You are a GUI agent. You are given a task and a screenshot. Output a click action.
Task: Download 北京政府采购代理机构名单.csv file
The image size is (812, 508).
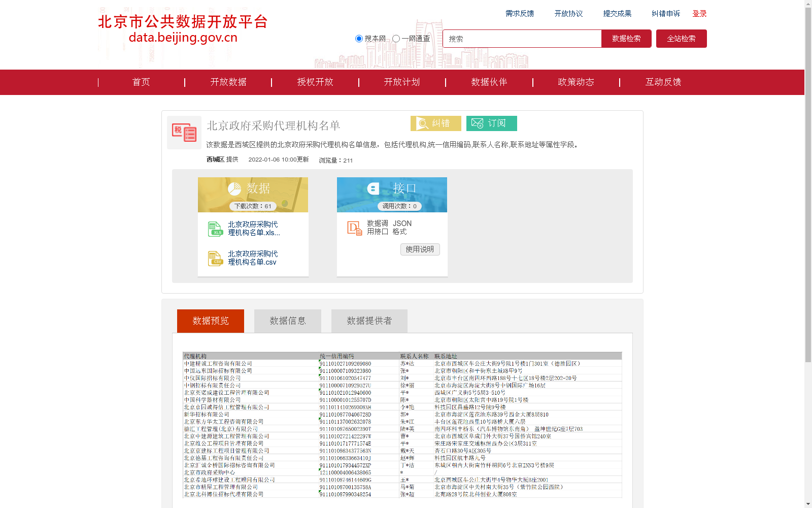tap(253, 258)
